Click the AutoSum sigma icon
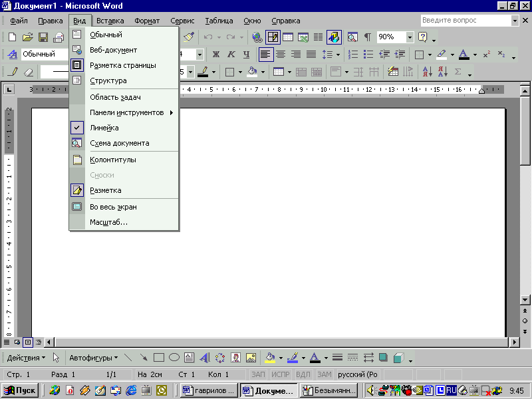 tap(458, 72)
